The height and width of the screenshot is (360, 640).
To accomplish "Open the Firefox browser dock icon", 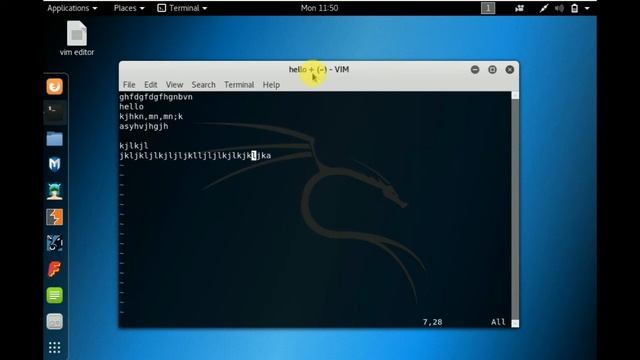I will (x=54, y=87).
